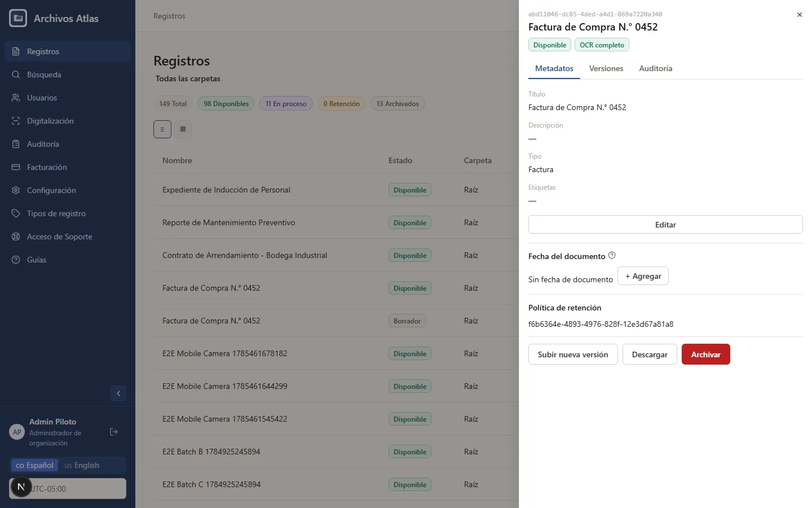The height and width of the screenshot is (508, 812).
Task: Click Subir nueva versión
Action: point(573,354)
